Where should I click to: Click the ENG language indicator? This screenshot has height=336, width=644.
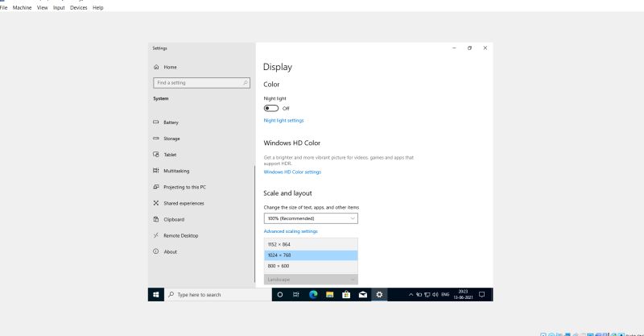pyautogui.click(x=445, y=294)
